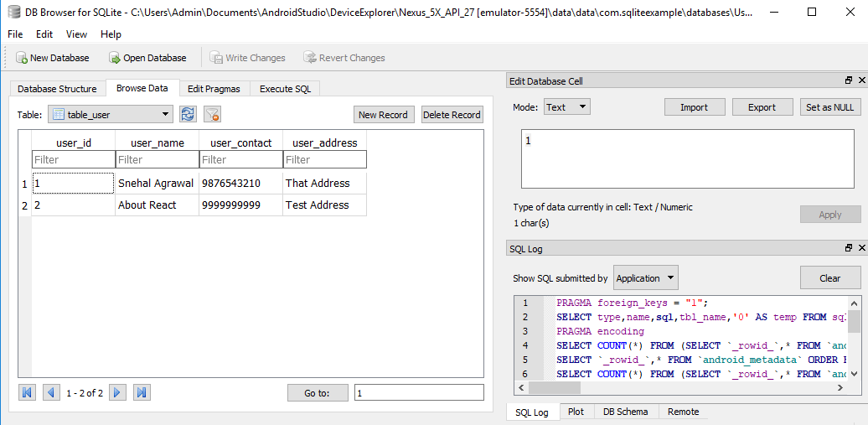Refresh the table data with refresh icon
868x425 pixels.
tap(189, 115)
